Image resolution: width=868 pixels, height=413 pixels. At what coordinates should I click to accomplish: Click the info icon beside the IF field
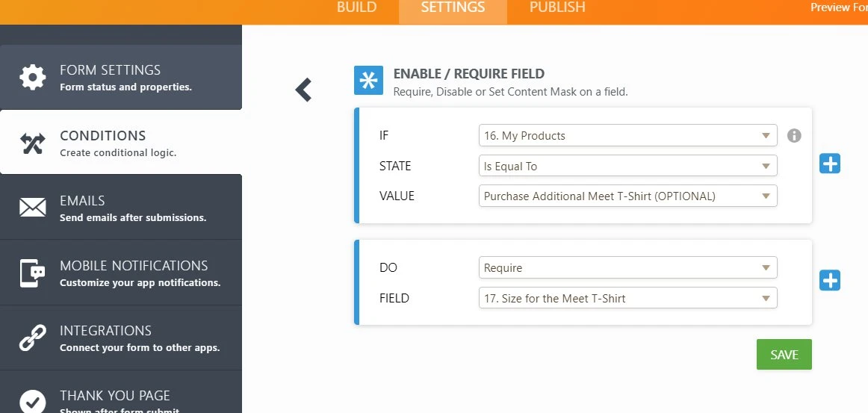click(x=794, y=136)
